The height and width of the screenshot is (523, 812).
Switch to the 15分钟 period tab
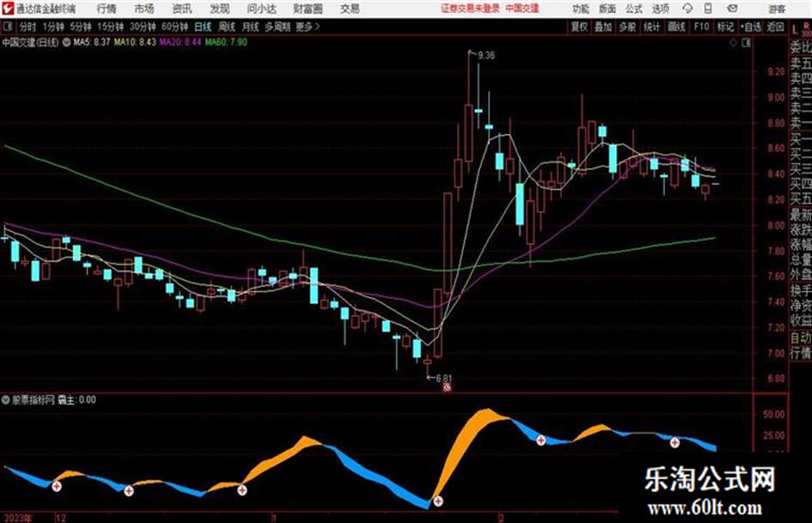pyautogui.click(x=111, y=27)
